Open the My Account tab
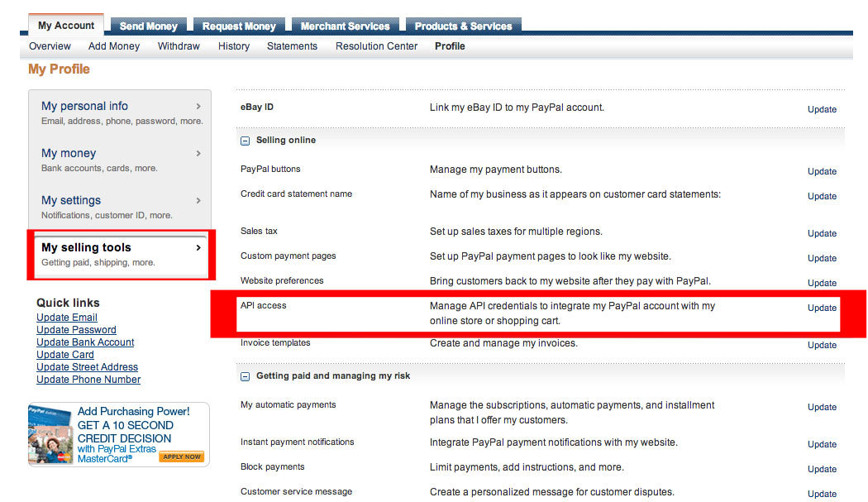 tap(66, 26)
